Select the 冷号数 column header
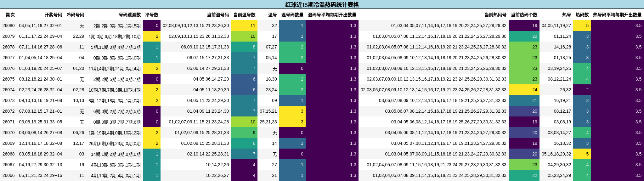Screen dimensions: 644x181 (152, 15)
